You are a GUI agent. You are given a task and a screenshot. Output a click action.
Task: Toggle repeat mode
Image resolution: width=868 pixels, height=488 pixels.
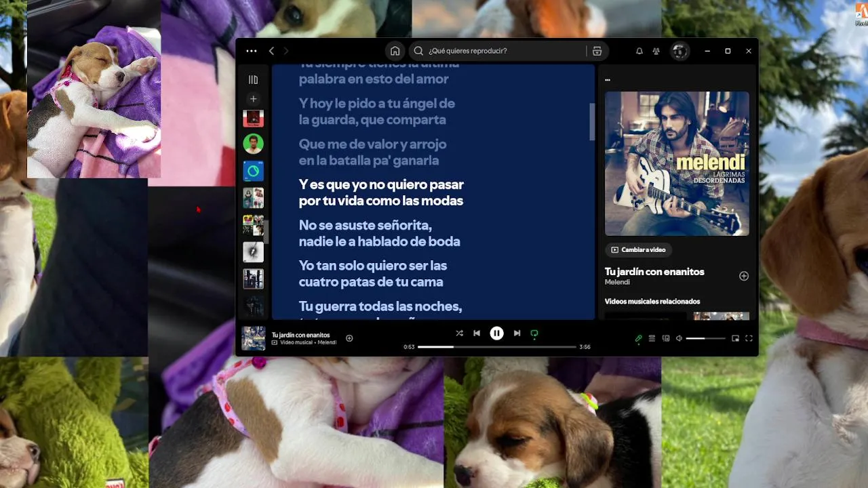(534, 333)
